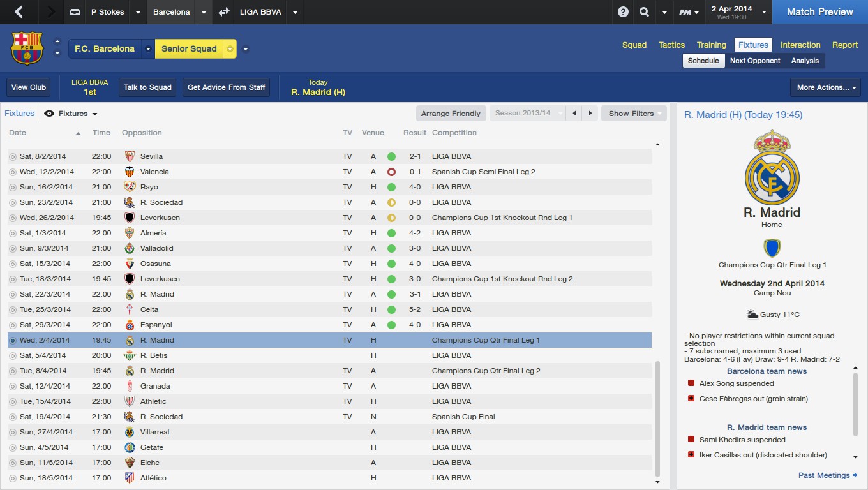Click the Osasuna club badge
The image size is (868, 490).
click(x=130, y=264)
